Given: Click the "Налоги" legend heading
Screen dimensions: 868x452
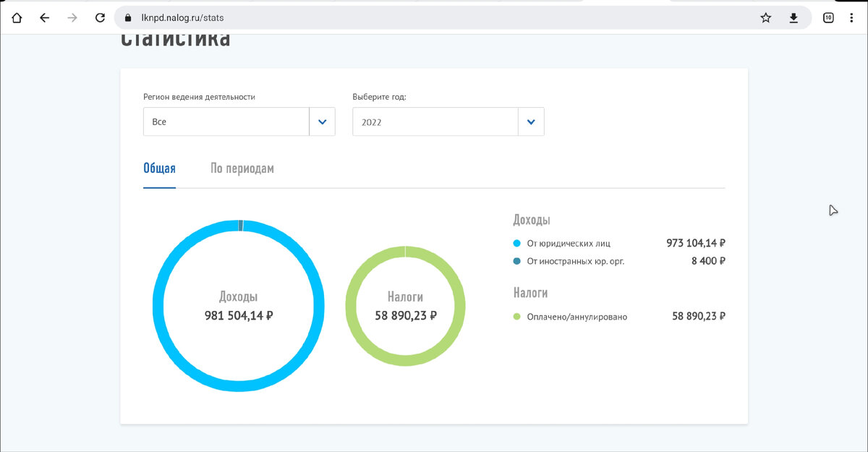Looking at the screenshot, I should click(x=530, y=293).
